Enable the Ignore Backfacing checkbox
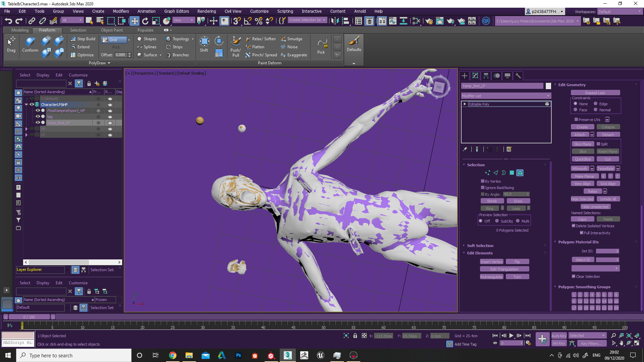This screenshot has height=362, width=644. pos(482,188)
